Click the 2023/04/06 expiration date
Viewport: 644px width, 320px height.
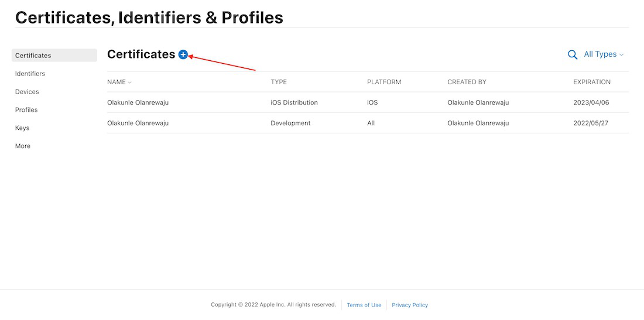click(x=591, y=102)
